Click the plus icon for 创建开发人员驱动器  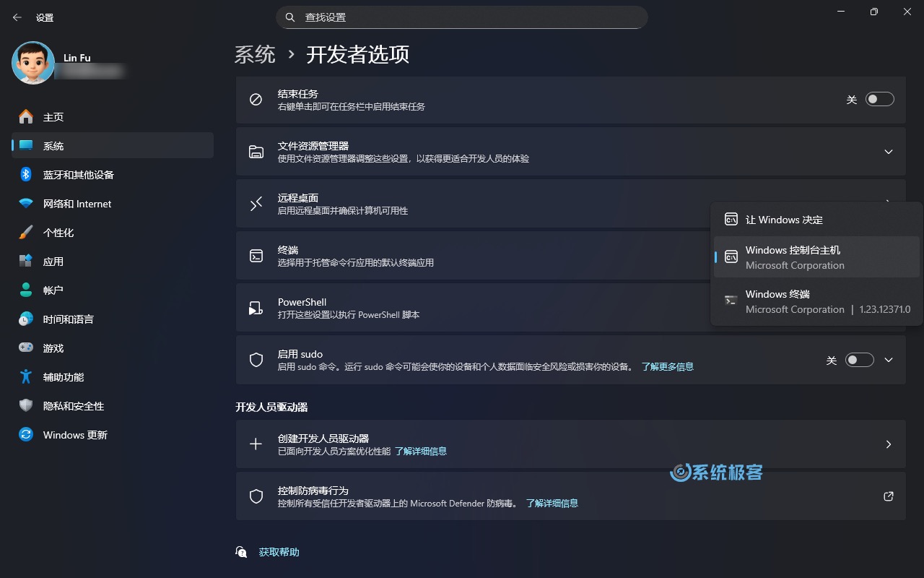256,444
